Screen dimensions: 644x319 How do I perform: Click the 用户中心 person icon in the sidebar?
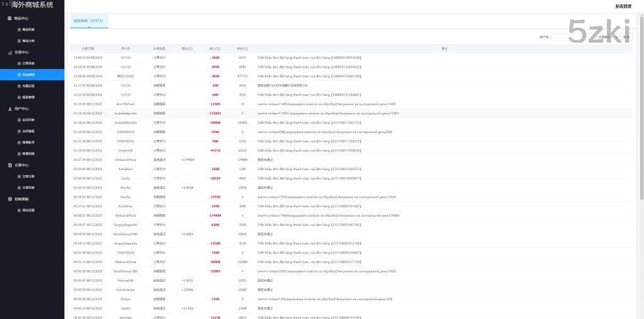(9, 109)
